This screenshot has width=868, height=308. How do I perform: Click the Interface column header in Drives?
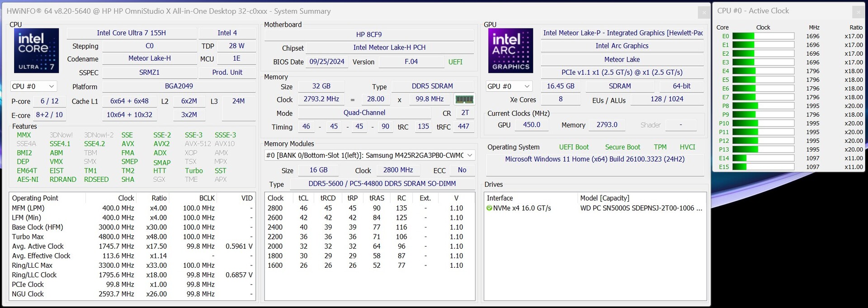tap(532, 198)
